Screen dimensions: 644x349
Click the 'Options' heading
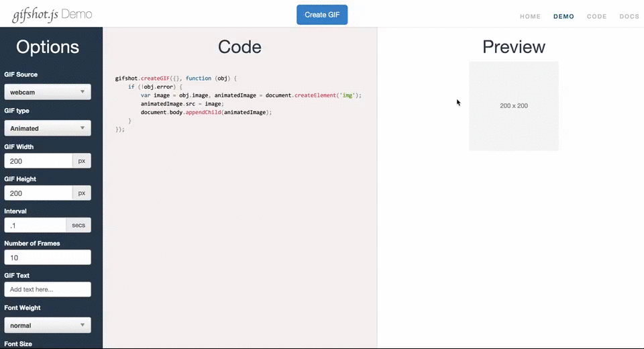(x=48, y=47)
